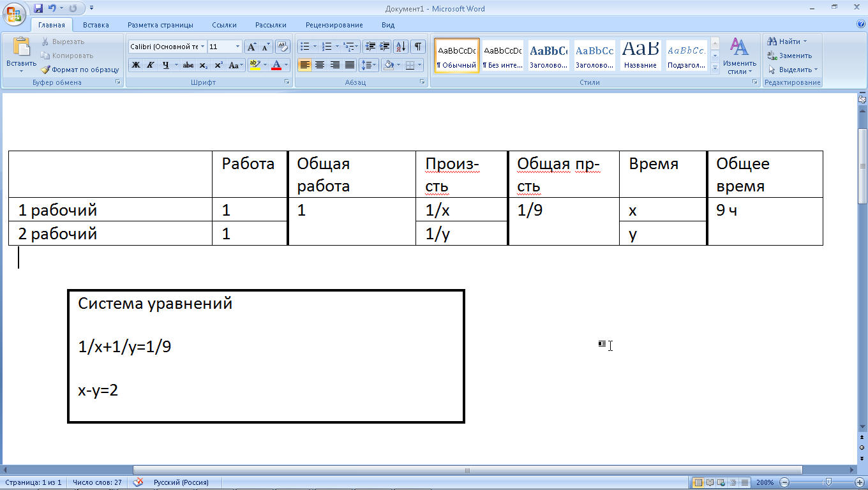Open Word help question mark icon
Screen dimensions: 868x490
861,24
